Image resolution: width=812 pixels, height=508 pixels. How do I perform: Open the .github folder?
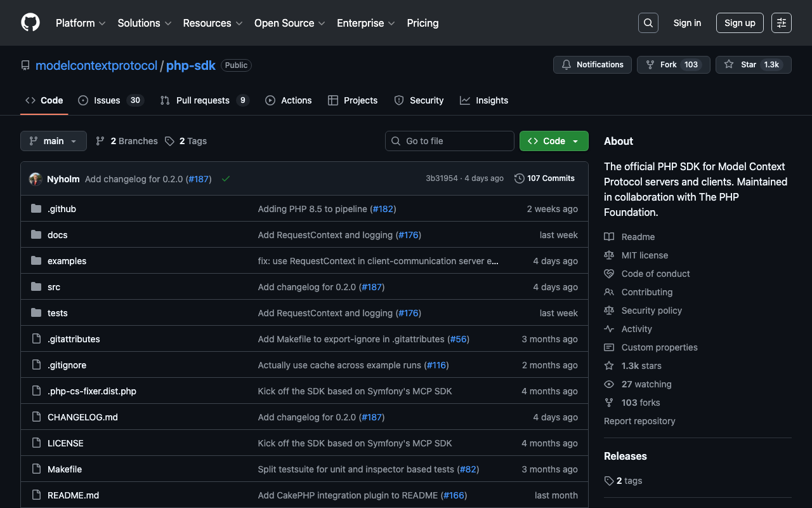tap(62, 209)
